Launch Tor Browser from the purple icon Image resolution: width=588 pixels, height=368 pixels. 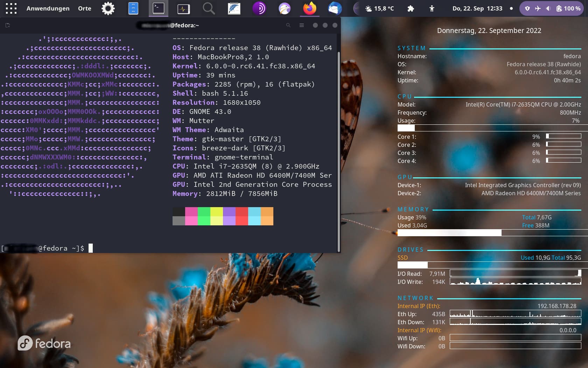[259, 8]
